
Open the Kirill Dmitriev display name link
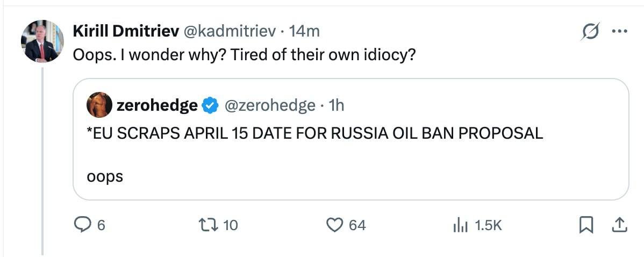pyautogui.click(x=126, y=32)
